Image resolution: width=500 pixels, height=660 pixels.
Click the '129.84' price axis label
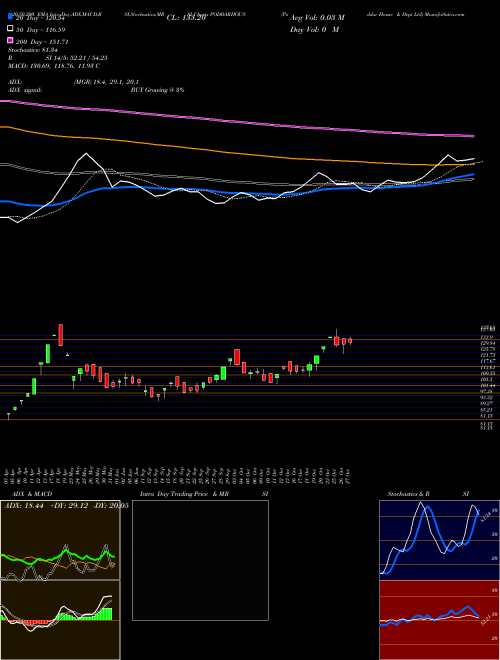488,344
